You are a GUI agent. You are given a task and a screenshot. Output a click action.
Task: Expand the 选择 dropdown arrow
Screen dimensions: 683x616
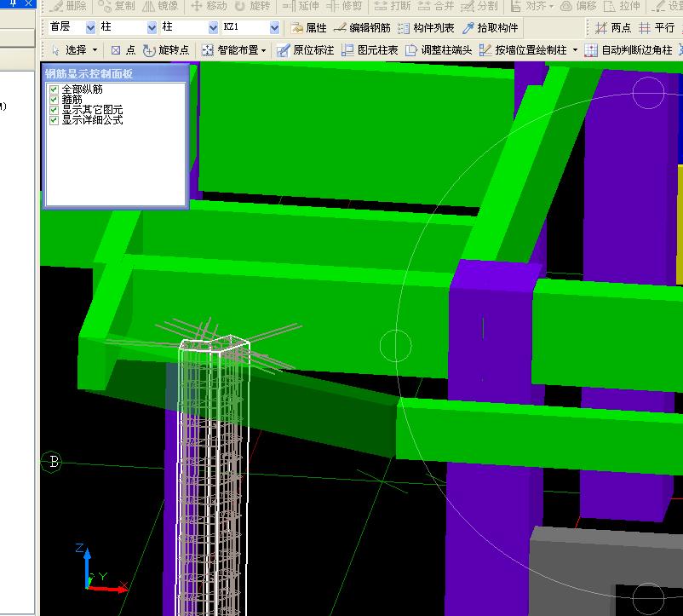[x=95, y=50]
